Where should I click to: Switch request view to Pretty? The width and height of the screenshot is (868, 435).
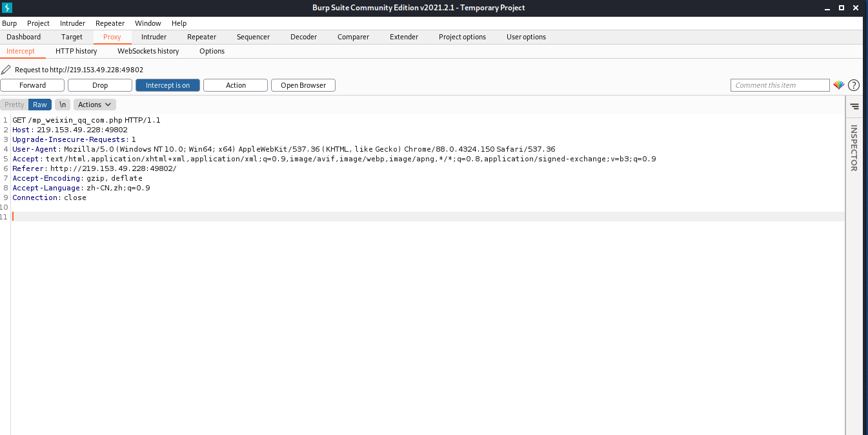pyautogui.click(x=14, y=104)
